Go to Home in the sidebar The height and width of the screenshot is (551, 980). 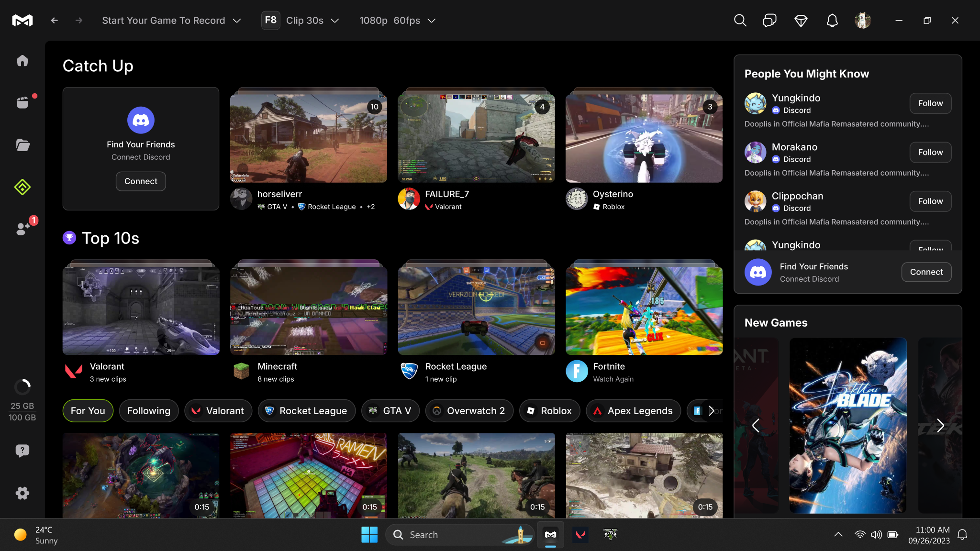pos(22,61)
